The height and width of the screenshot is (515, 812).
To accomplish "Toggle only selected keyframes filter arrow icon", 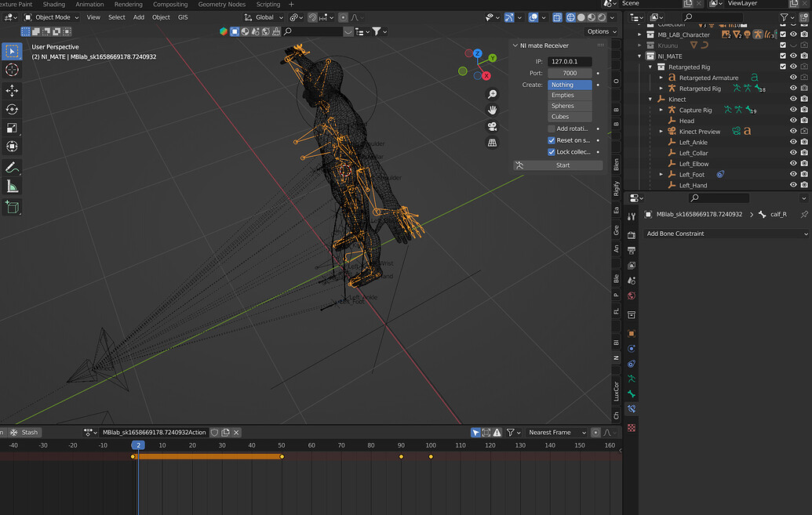I will pos(475,432).
